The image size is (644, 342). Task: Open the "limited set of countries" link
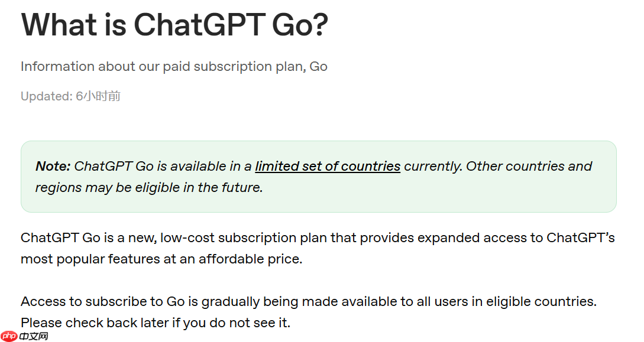pyautogui.click(x=328, y=167)
